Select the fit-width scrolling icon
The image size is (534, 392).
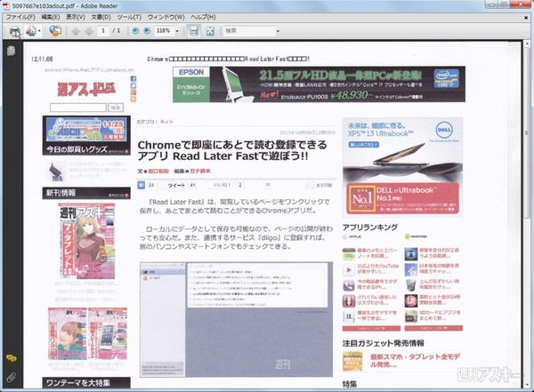[x=194, y=31]
